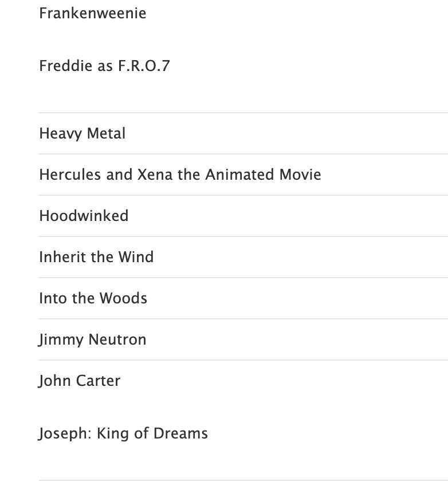This screenshot has height=482, width=448.
Task: Click the Frankenweenie list entry
Action: click(93, 13)
